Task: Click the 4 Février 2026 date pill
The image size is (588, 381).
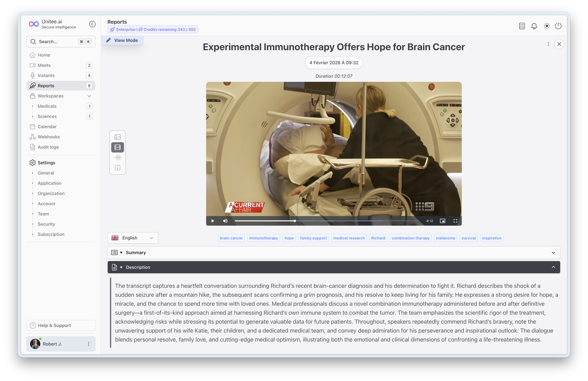Action: [x=334, y=63]
